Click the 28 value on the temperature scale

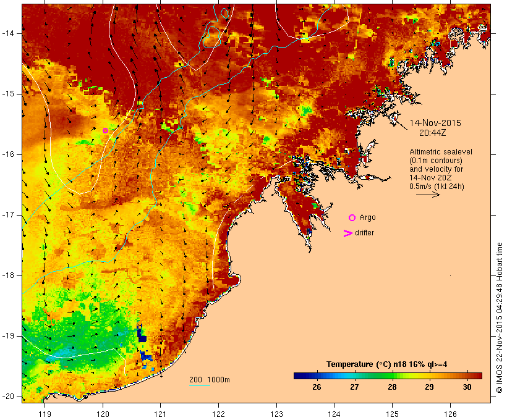(392, 387)
